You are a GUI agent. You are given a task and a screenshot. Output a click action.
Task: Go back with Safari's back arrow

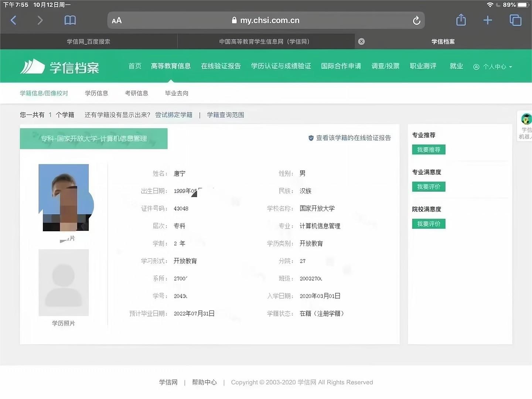(13, 20)
